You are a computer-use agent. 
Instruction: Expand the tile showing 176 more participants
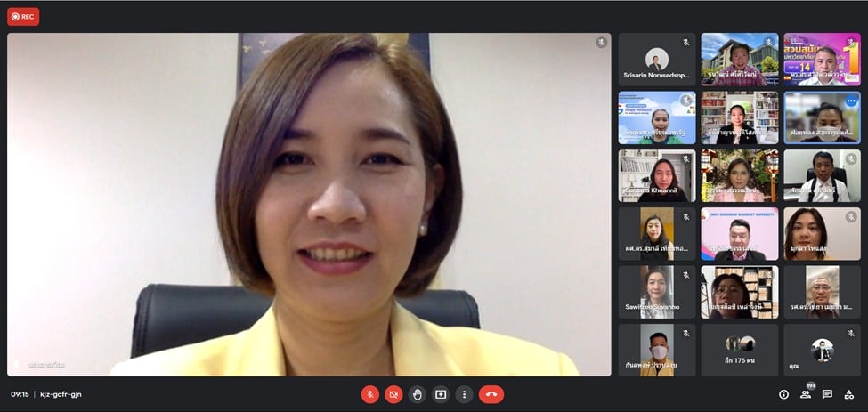click(x=739, y=350)
